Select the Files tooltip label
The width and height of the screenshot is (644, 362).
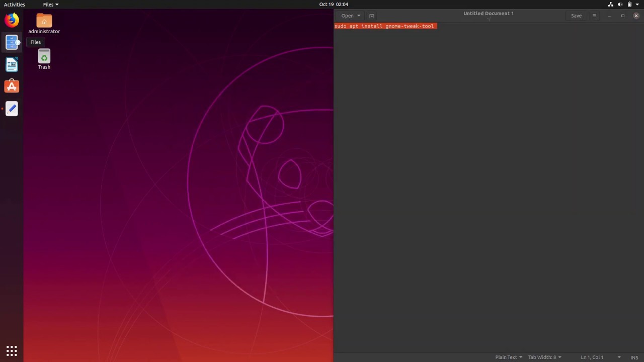35,42
